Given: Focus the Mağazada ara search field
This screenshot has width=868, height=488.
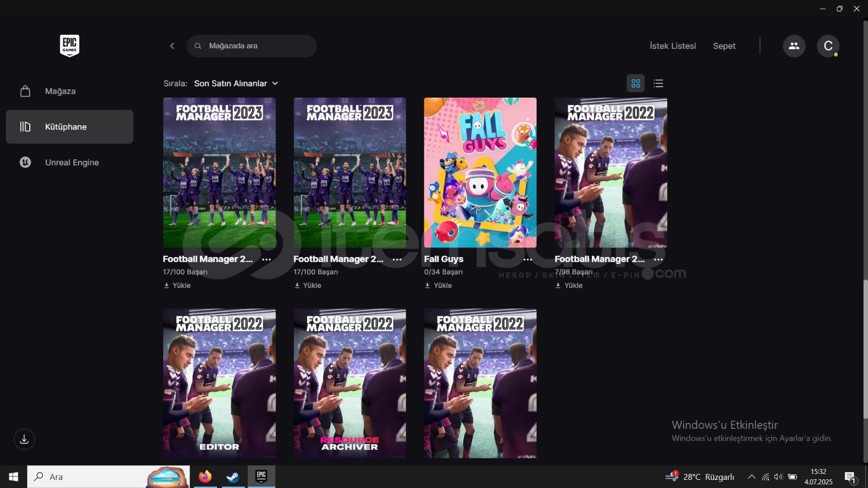Looking at the screenshot, I should (x=252, y=46).
